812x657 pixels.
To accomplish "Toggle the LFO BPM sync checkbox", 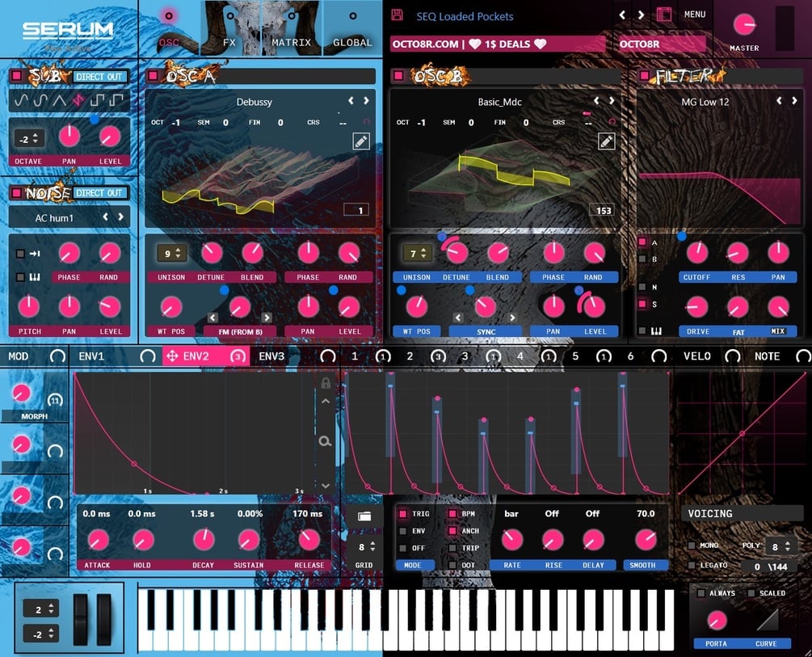I will [452, 513].
